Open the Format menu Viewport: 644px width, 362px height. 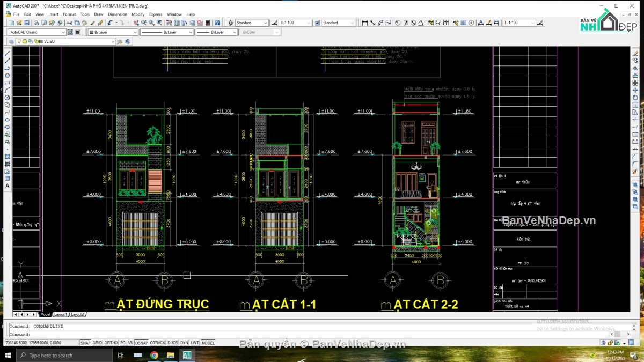click(x=69, y=14)
